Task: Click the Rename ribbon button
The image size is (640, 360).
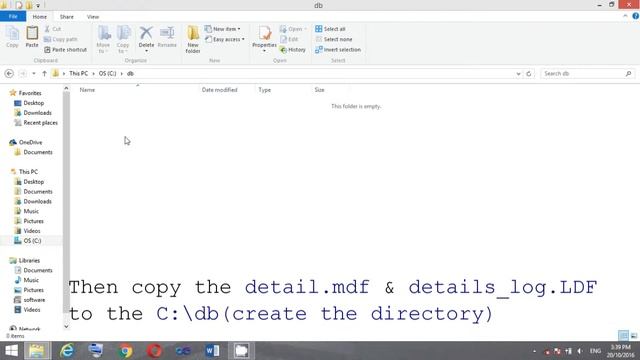Action: coord(167,37)
